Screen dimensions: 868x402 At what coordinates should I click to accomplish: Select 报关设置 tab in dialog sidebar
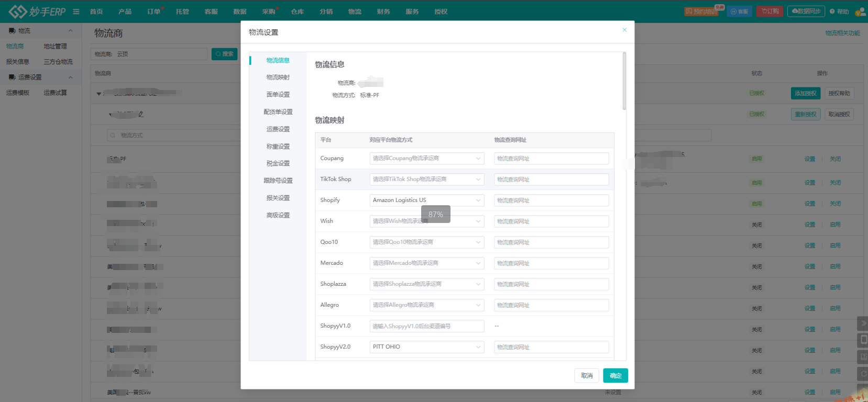278,198
